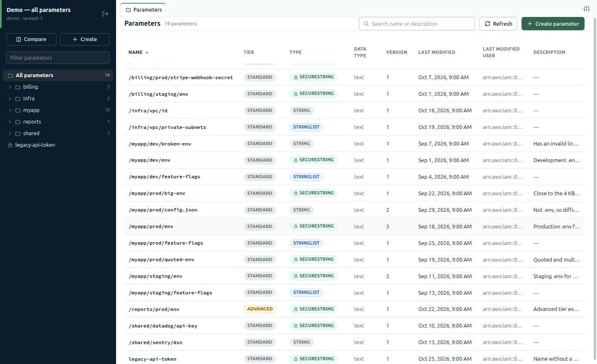Image resolution: width=597 pixels, height=364 pixels.
Task: Click the myapp folder icon in sidebar
Action: pos(18,110)
